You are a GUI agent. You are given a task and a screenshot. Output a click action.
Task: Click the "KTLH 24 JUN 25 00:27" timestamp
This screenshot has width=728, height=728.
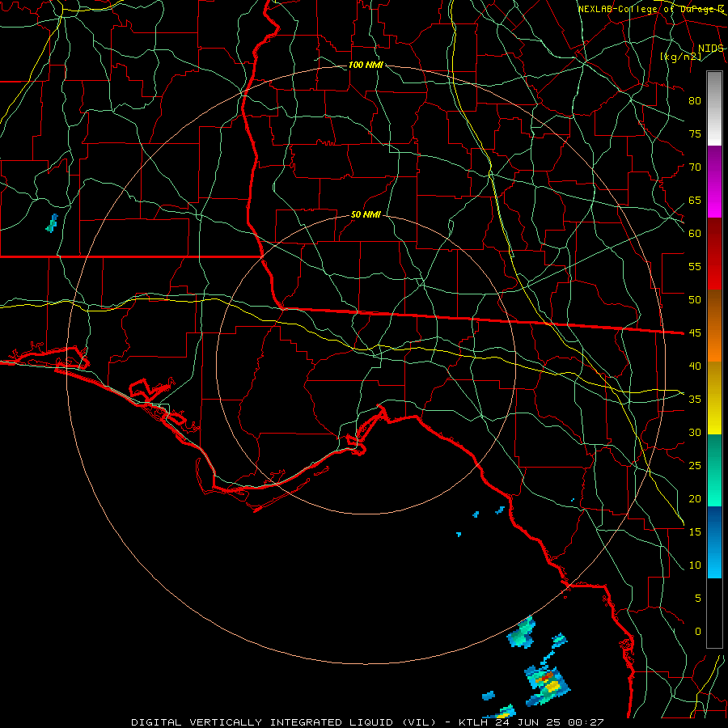coord(531,722)
